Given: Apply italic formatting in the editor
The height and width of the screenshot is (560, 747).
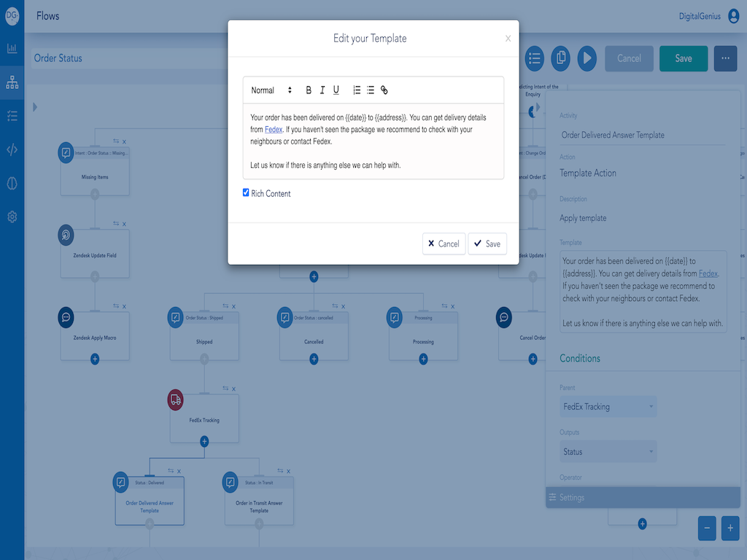Looking at the screenshot, I should tap(322, 90).
